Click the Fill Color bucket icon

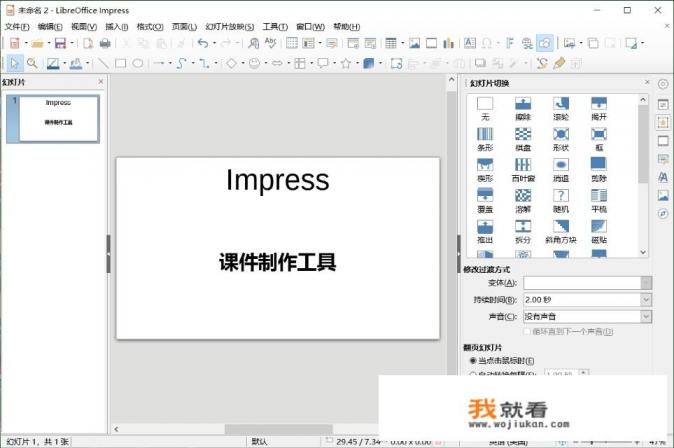click(76, 64)
